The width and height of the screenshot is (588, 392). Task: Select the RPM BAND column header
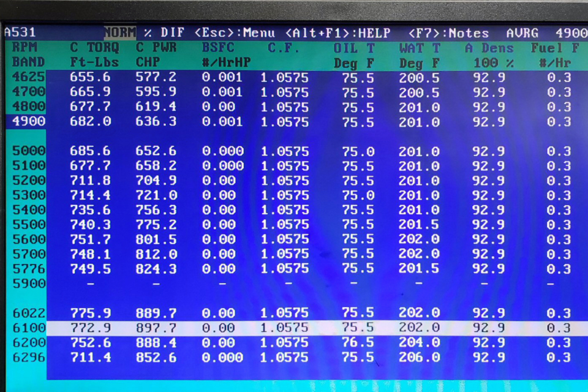click(28, 55)
